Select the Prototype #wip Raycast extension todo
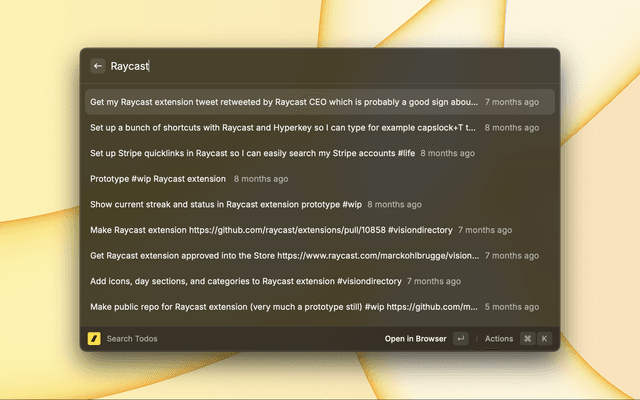 pyautogui.click(x=158, y=179)
